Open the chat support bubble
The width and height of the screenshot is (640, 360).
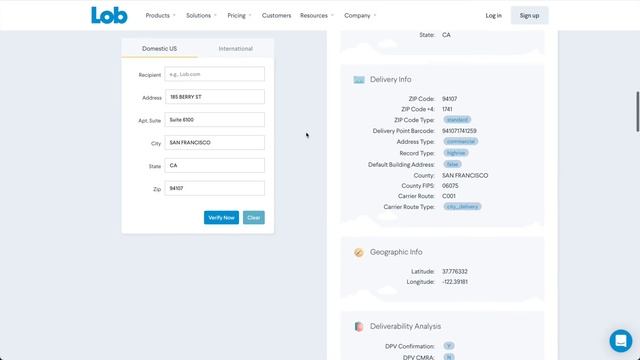(621, 340)
